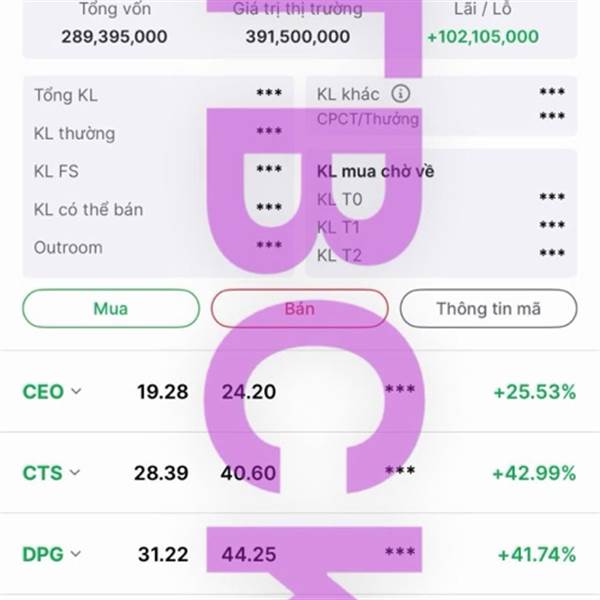Expand the CEO stock chevron
This screenshot has width=600, height=600.
click(77, 391)
